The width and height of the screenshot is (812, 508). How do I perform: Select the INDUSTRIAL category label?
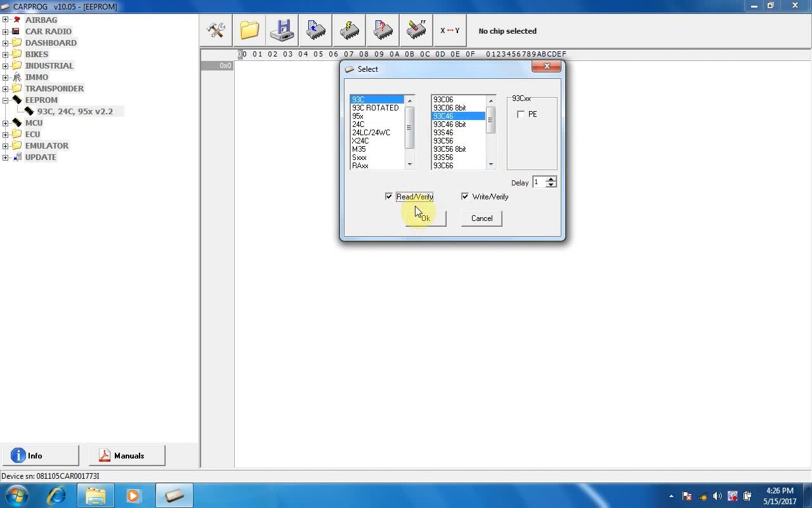49,65
